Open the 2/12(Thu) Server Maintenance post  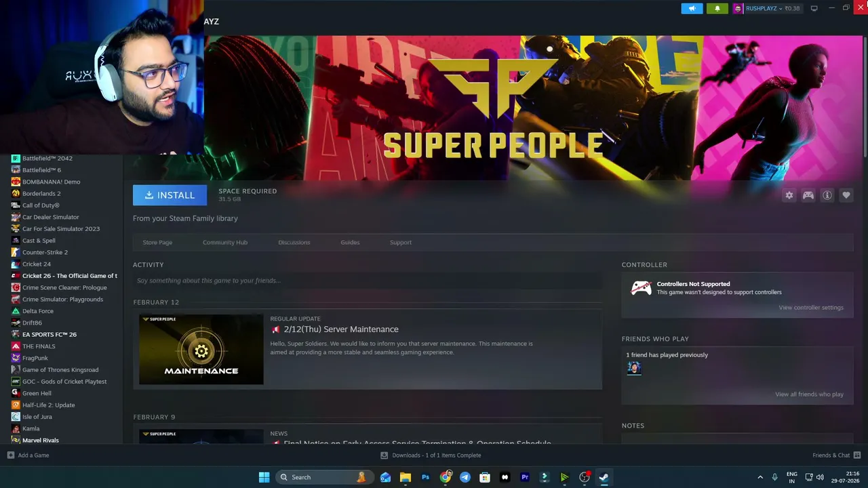click(x=341, y=329)
